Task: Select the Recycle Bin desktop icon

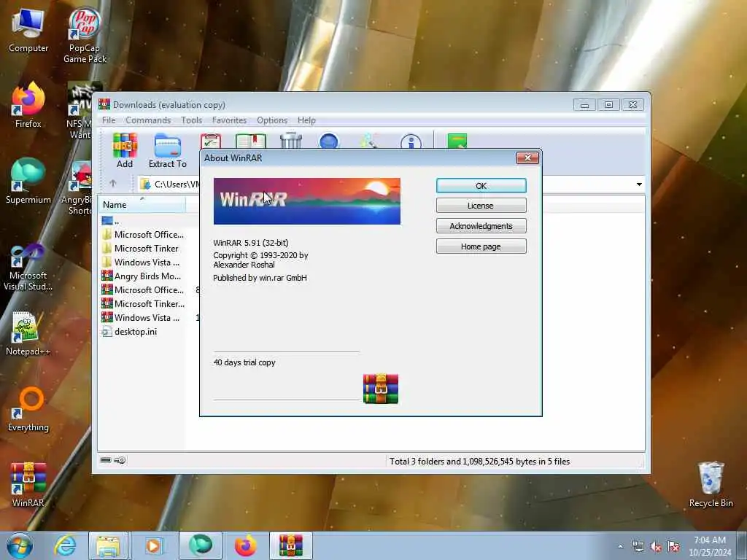Action: 711,485
